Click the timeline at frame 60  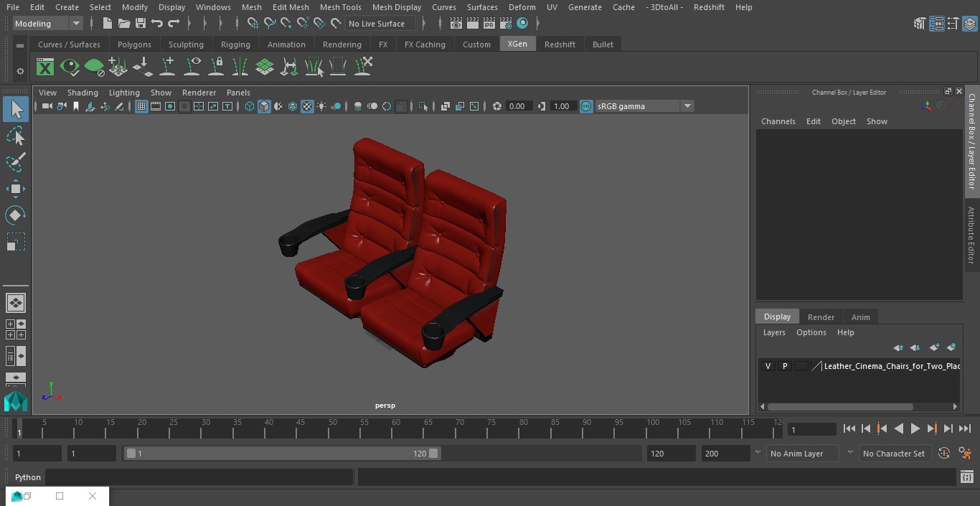click(396, 429)
